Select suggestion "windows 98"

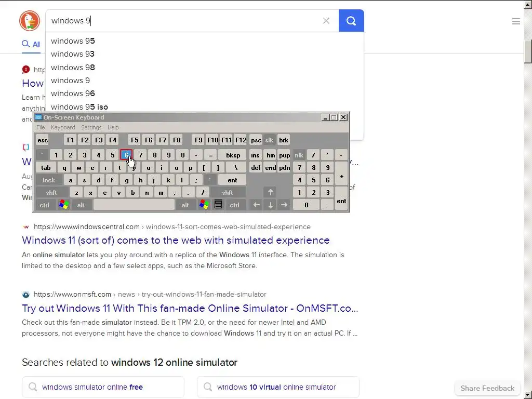[x=204, y=67]
